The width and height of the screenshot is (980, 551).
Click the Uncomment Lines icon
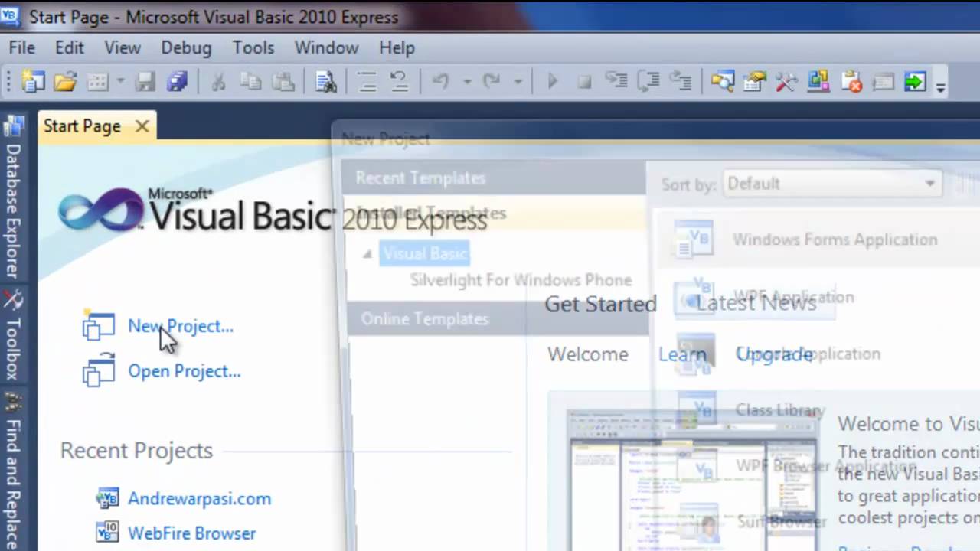[x=399, y=81]
